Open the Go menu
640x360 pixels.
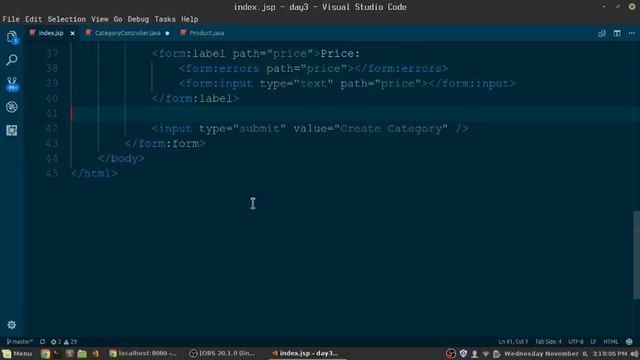point(118,19)
